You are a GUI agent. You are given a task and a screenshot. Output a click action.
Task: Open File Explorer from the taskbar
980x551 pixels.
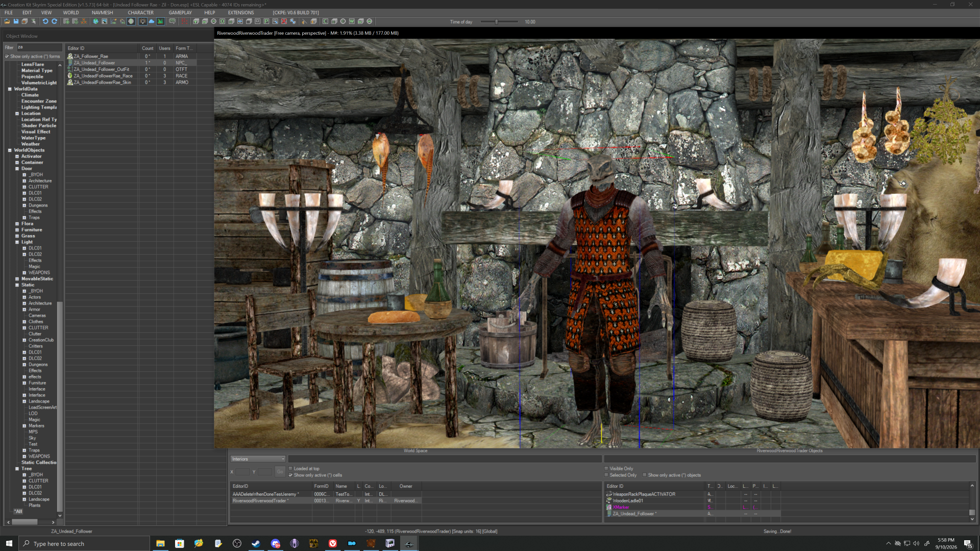(160, 543)
